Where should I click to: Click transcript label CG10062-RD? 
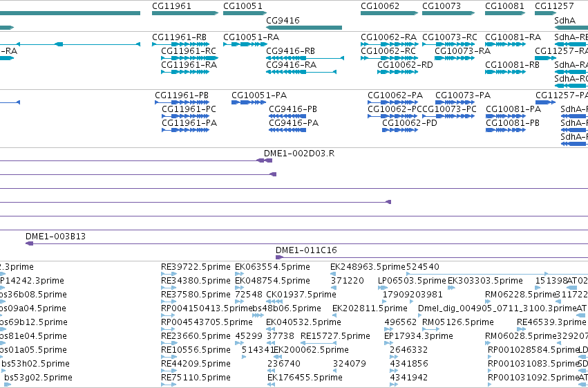[405, 64]
